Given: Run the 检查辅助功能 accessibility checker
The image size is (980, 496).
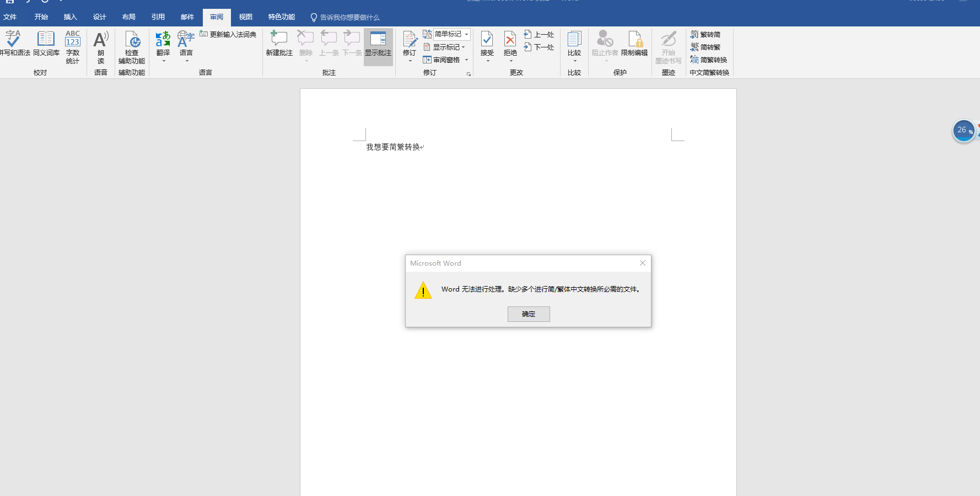Looking at the screenshot, I should pos(131,47).
